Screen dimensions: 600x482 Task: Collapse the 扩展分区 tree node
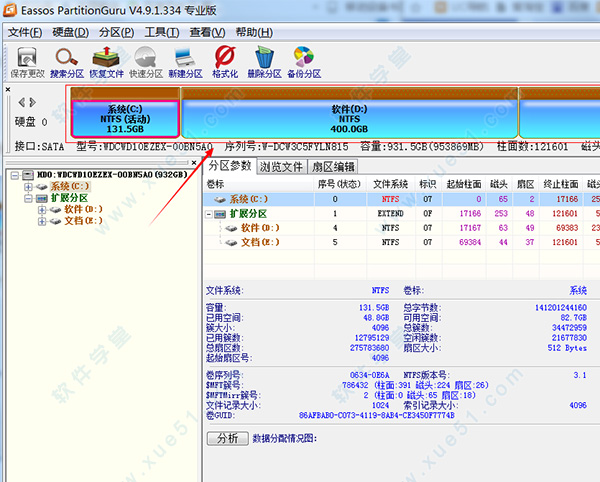[28, 198]
